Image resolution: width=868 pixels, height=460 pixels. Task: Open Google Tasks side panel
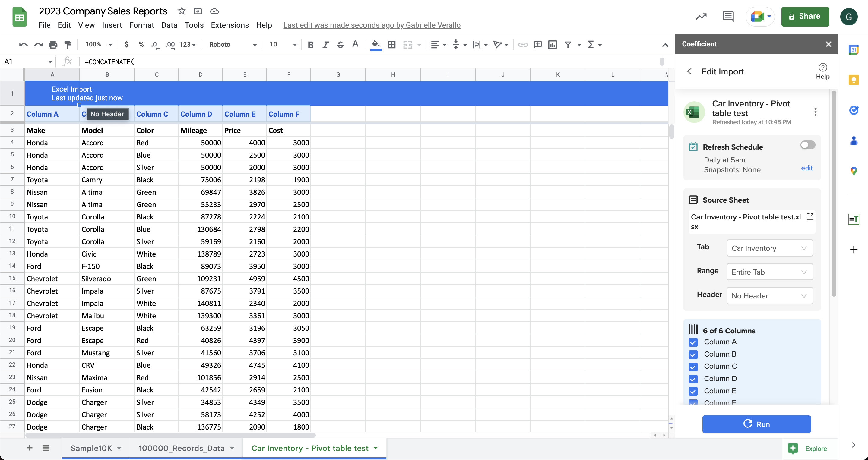click(x=853, y=110)
